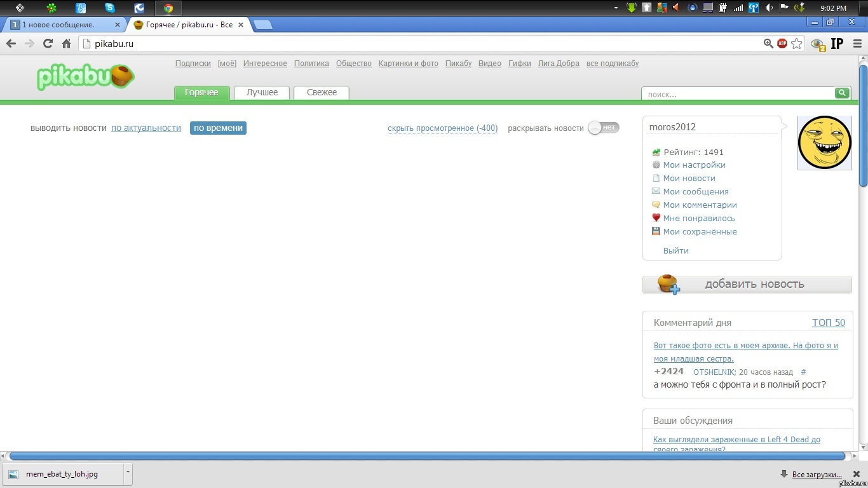
Task: Toggle the 'раскрывать новости' switch
Action: [x=603, y=128]
